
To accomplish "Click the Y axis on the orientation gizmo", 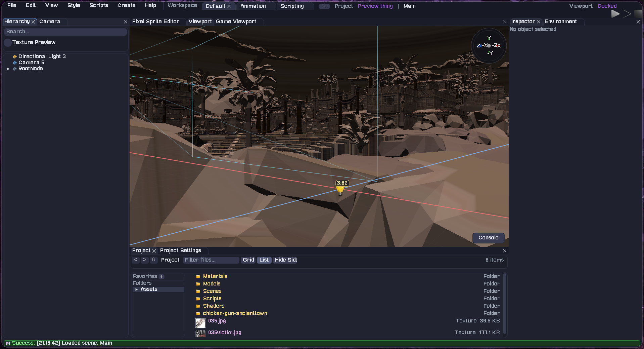I will [x=489, y=38].
